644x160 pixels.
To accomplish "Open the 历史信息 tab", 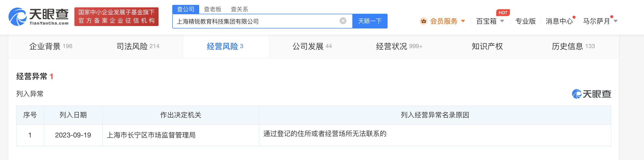I will pyautogui.click(x=573, y=46).
